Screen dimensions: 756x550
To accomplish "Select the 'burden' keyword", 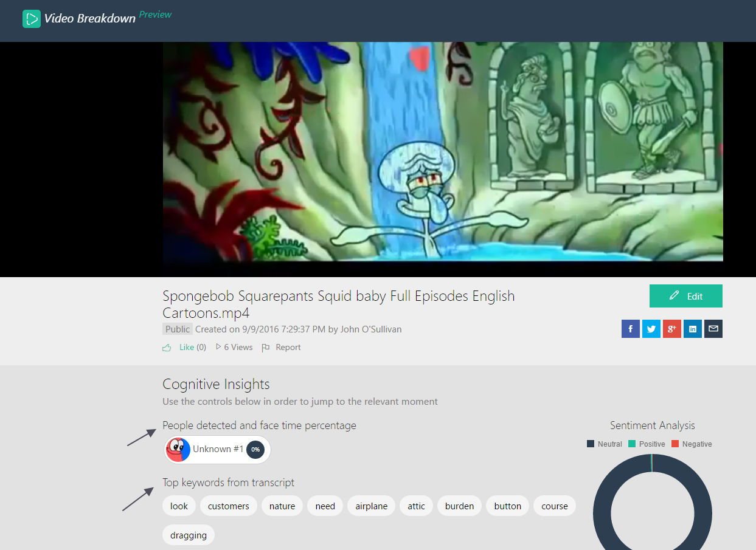I will pyautogui.click(x=460, y=506).
